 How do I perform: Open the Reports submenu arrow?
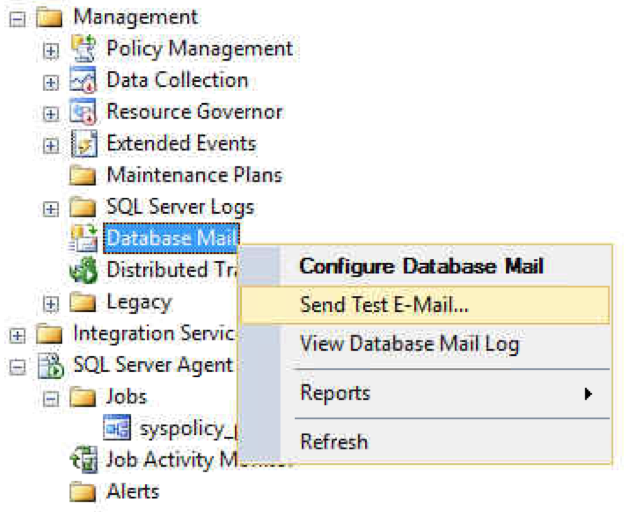coord(588,394)
